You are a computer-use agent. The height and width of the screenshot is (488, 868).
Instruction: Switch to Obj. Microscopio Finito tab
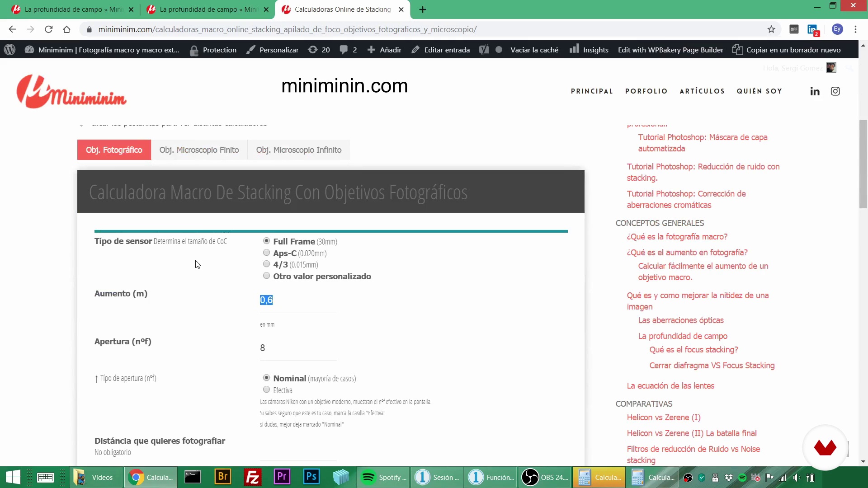[199, 150]
